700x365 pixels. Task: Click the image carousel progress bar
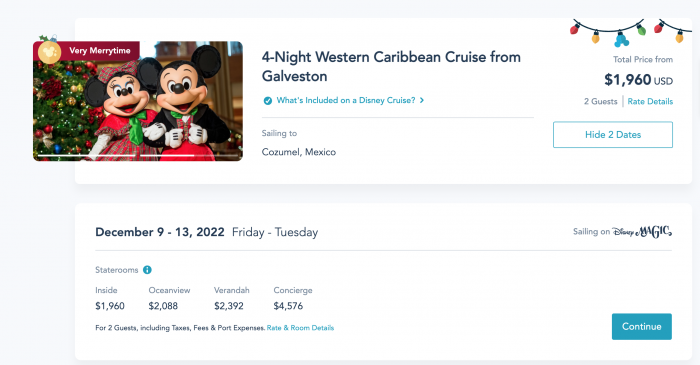click(138, 155)
